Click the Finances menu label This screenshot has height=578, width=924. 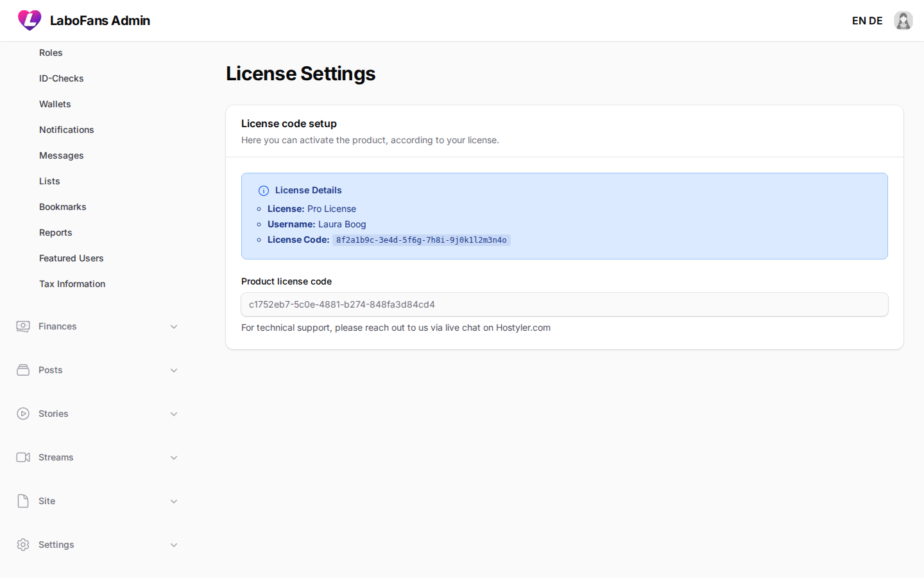(x=58, y=326)
